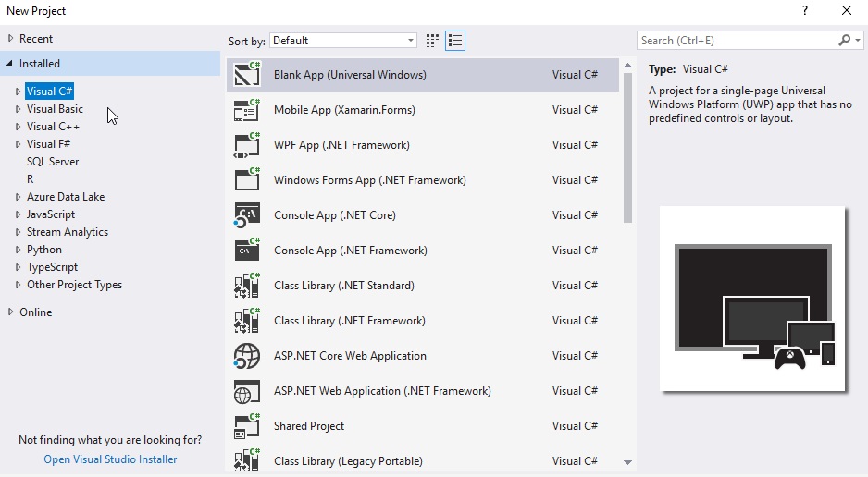Select the SQL Server category
The image size is (868, 477).
[x=53, y=162]
